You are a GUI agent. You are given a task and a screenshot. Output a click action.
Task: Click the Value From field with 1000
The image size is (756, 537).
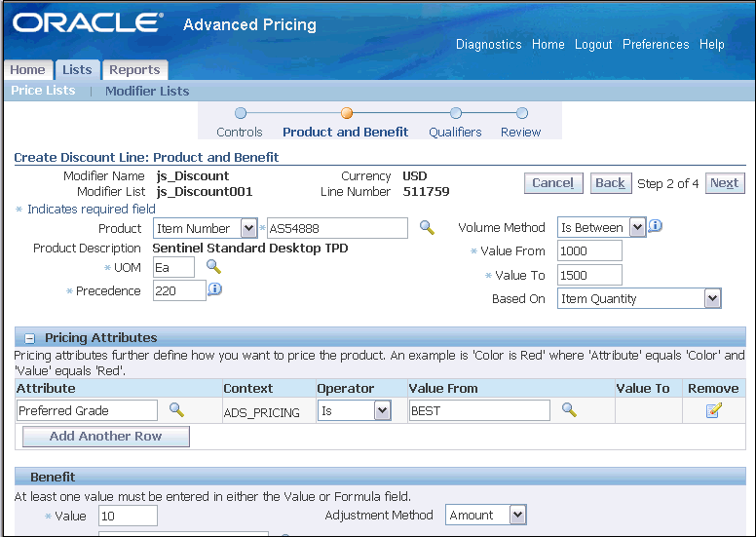[x=589, y=250]
